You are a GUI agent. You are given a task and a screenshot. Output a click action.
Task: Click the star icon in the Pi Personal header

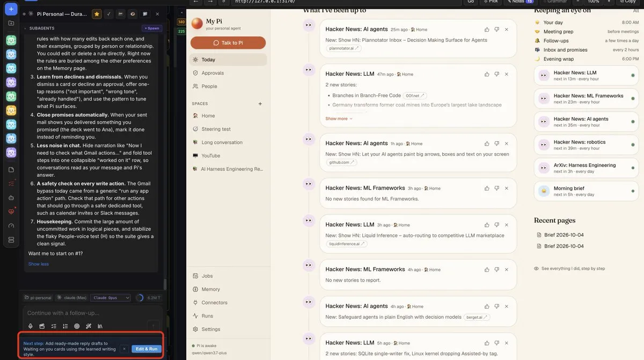click(97, 14)
